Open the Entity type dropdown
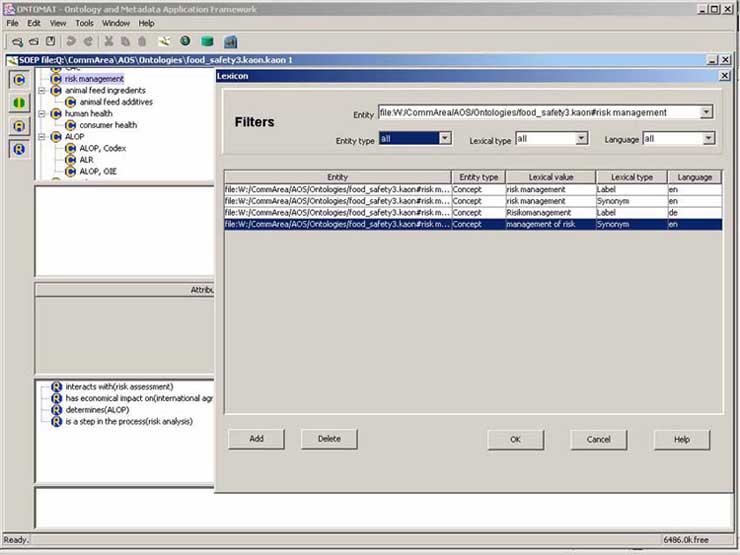The image size is (740, 555). (445, 138)
